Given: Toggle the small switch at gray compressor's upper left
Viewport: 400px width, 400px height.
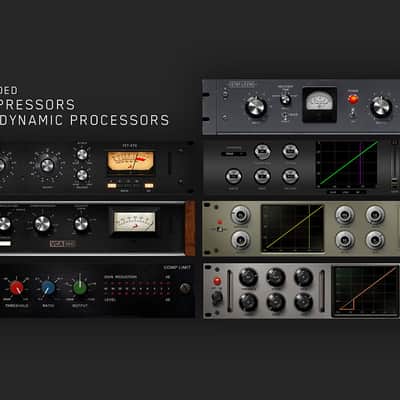Looking at the screenshot, I should click(x=225, y=94).
